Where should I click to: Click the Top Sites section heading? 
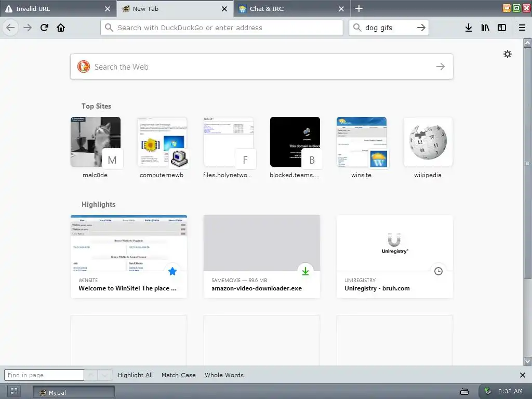pos(96,106)
